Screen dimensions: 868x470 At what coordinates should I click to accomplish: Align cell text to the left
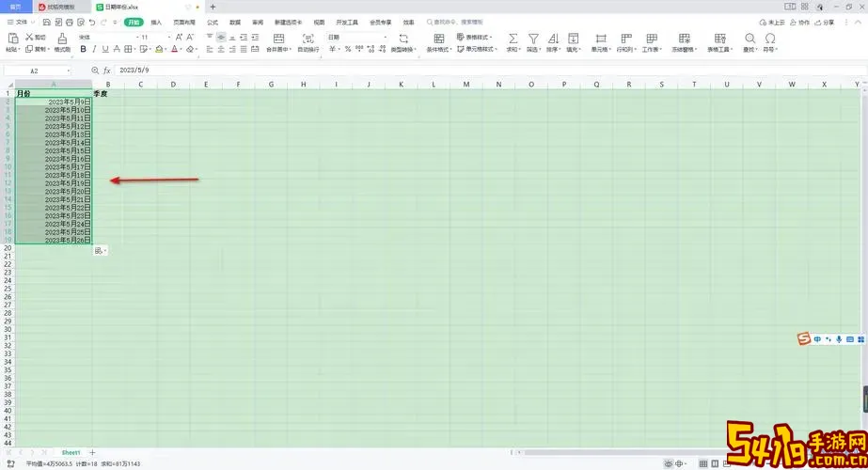[210, 49]
